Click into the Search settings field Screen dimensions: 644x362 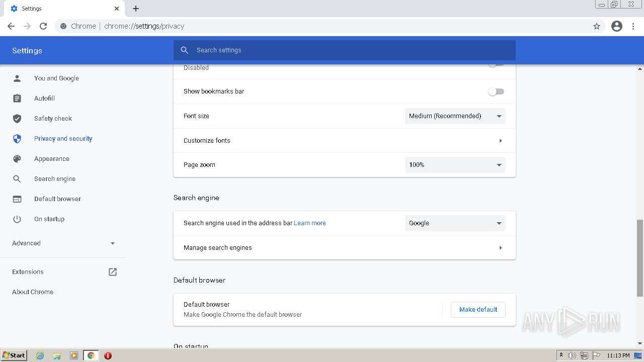point(345,50)
